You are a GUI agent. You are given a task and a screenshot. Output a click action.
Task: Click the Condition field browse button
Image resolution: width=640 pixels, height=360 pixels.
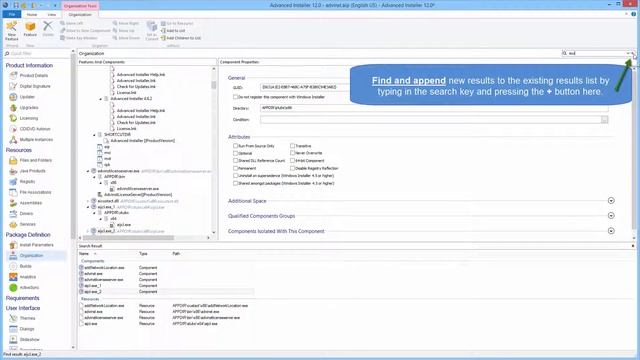click(x=604, y=120)
